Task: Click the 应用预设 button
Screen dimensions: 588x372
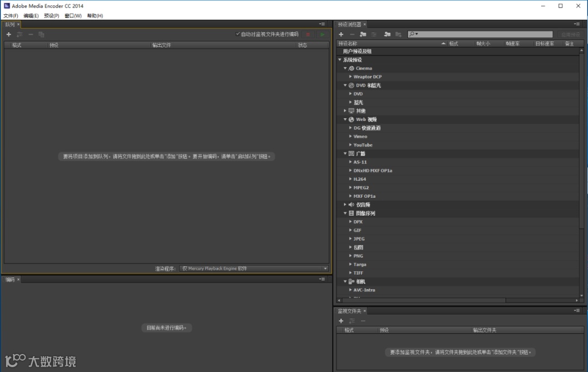Action: click(x=570, y=34)
